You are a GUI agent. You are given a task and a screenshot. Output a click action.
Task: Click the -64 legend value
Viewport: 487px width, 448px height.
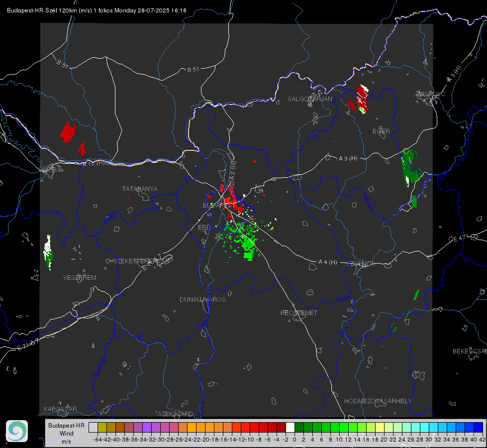coord(97,440)
